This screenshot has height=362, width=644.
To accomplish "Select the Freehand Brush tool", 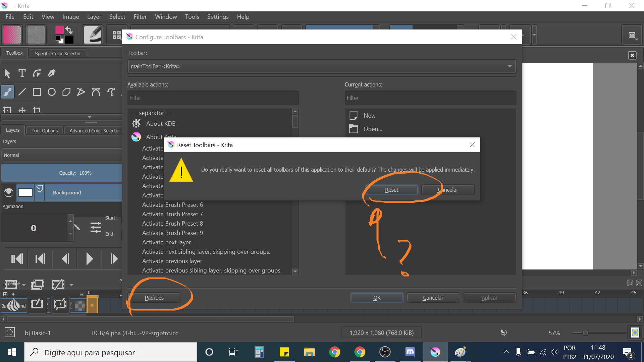I will [7, 92].
